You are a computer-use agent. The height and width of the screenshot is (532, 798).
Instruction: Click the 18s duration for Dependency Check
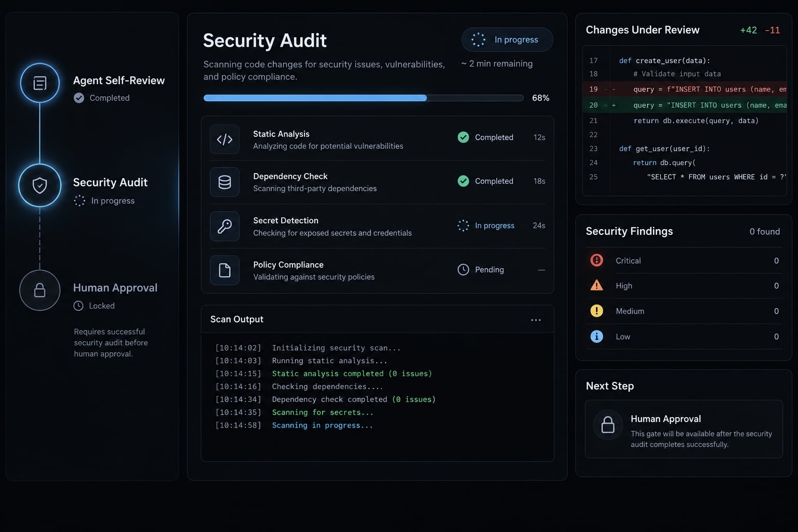pos(539,181)
